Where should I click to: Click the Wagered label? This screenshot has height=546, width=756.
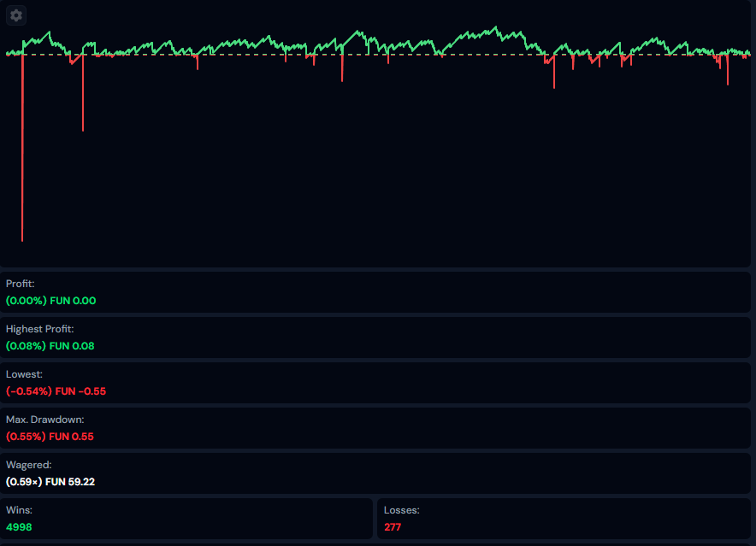click(29, 465)
